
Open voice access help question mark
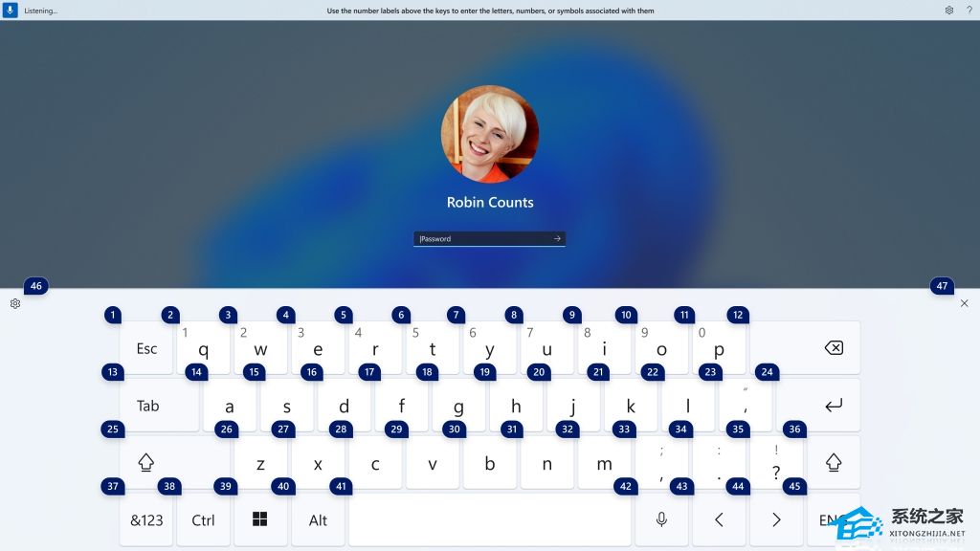click(x=969, y=10)
